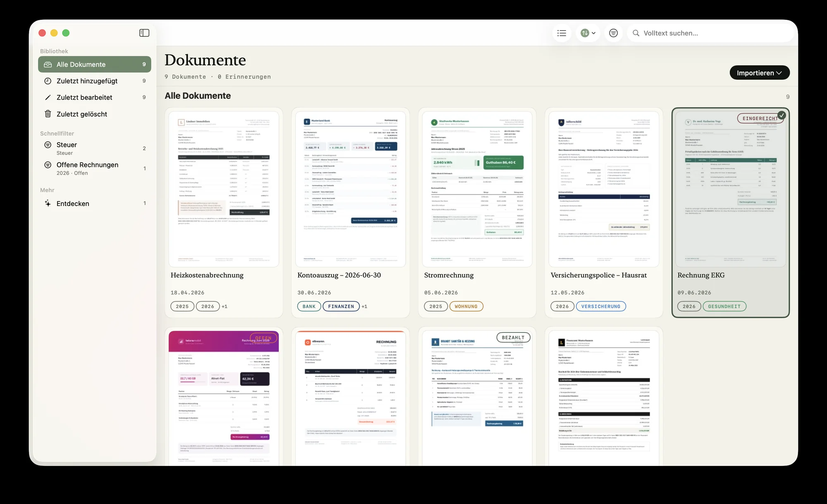Click the Volltext suchen search field
This screenshot has width=827, height=504.
click(710, 33)
